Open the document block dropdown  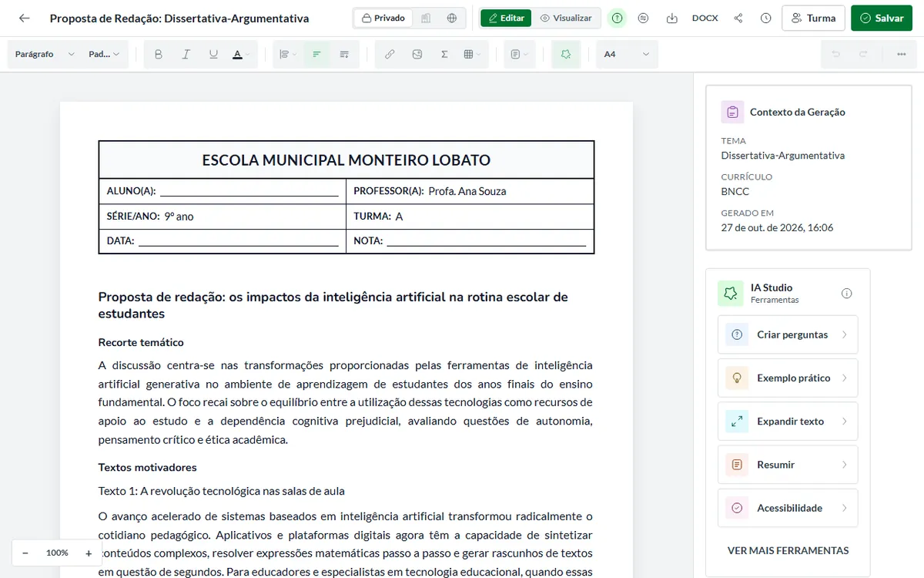[x=520, y=55]
